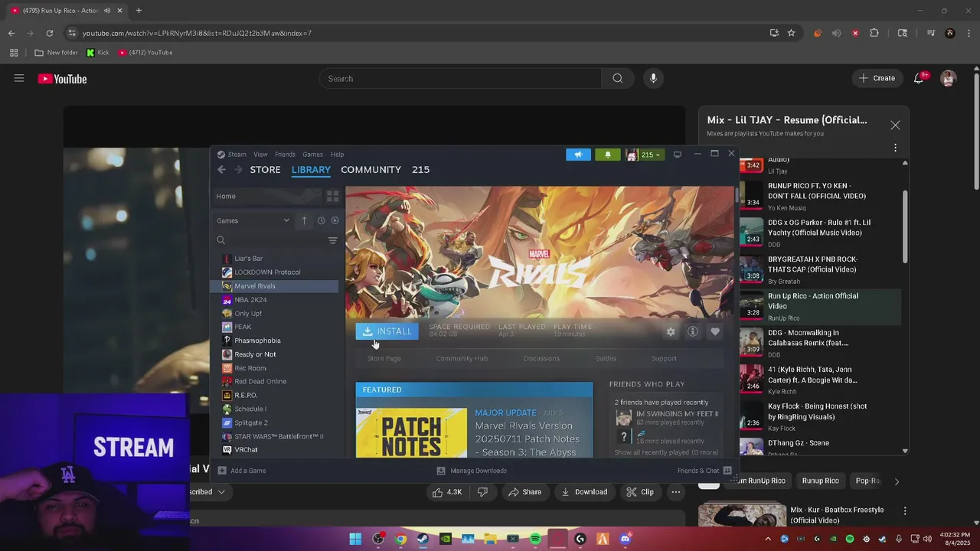Click YouTube search magnifier button
980x551 pixels.
coord(618,78)
